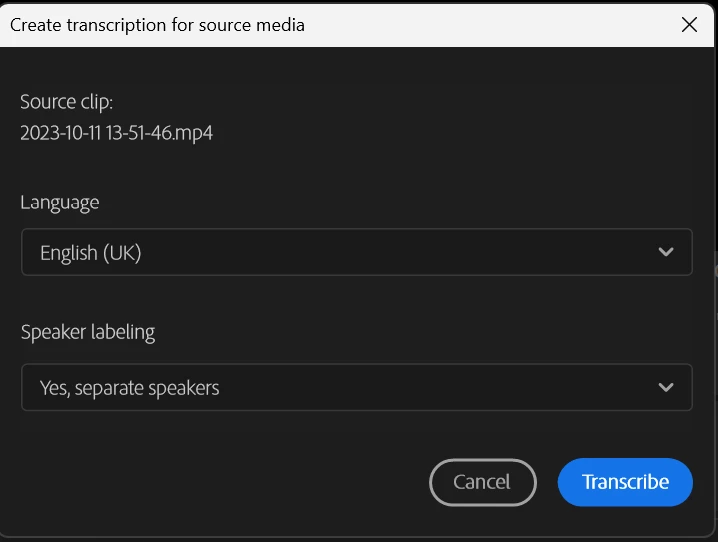
Task: Click the blue Transcribe pill button
Action: tap(625, 482)
